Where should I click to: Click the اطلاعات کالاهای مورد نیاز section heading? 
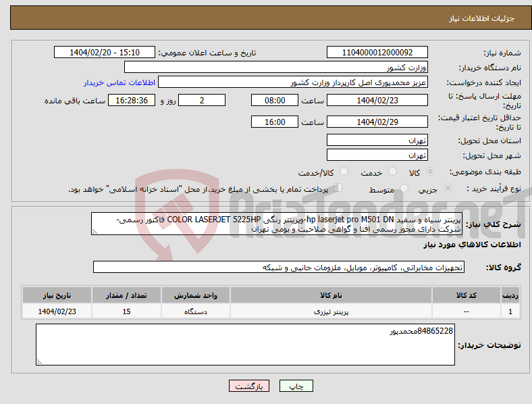(x=472, y=245)
